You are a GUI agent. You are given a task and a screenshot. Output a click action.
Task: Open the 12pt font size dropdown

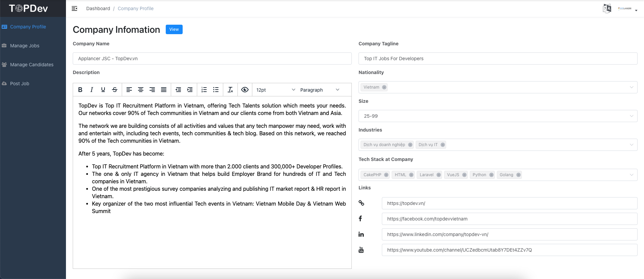click(x=275, y=90)
